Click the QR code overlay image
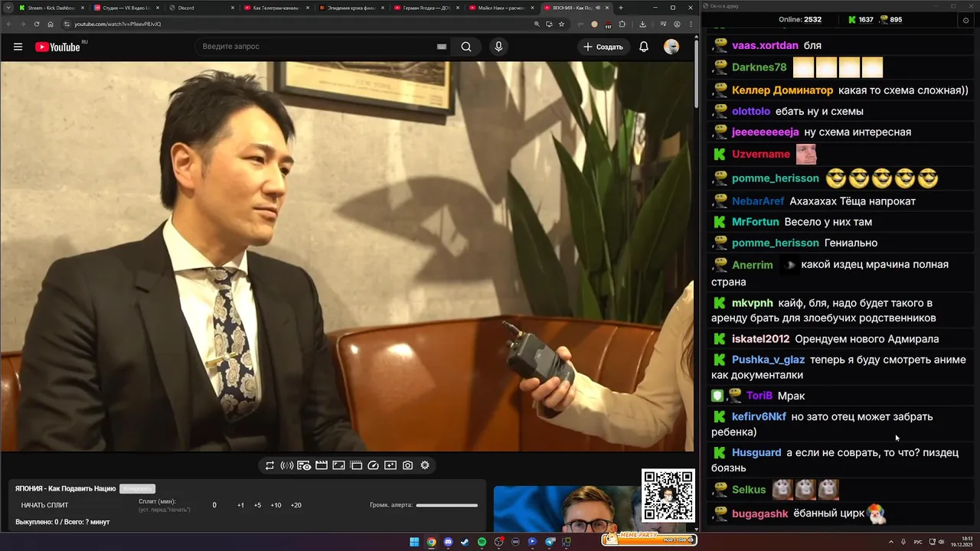Screen dimensions: 980x551 point(668,495)
